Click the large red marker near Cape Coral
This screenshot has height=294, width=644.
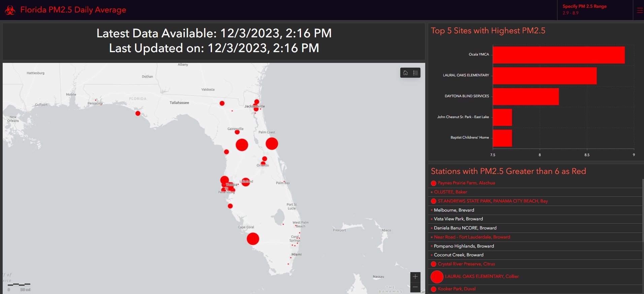pos(253,238)
